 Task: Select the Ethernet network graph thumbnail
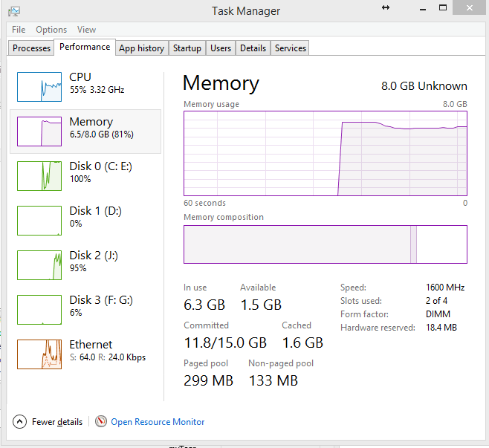(x=39, y=354)
